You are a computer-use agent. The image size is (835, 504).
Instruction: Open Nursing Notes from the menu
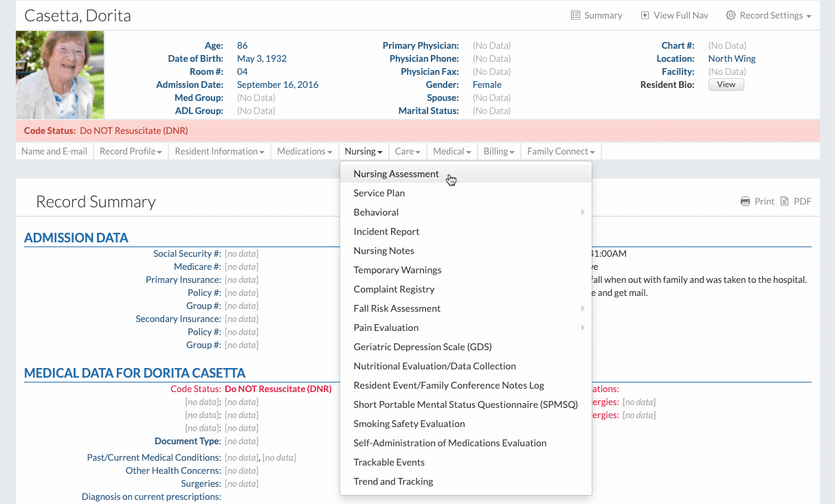(x=383, y=251)
